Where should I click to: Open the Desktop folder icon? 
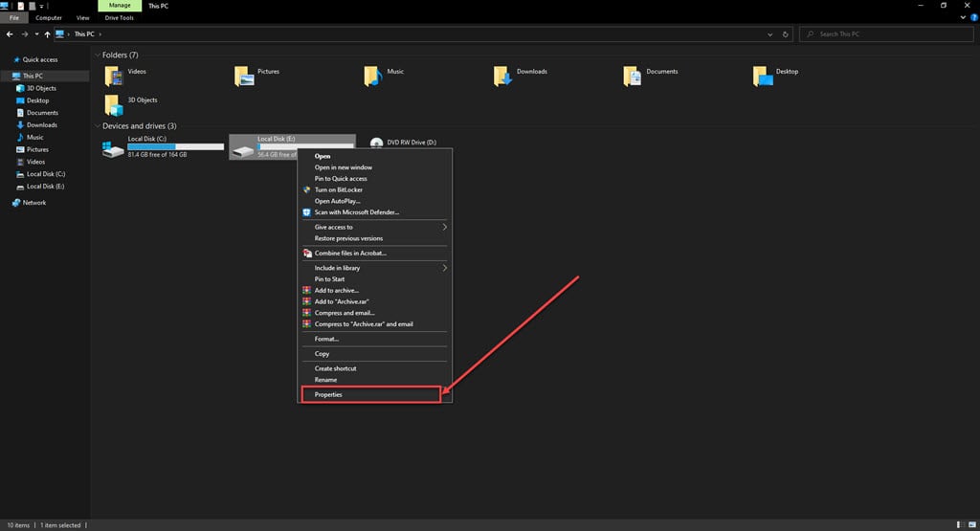[763, 77]
